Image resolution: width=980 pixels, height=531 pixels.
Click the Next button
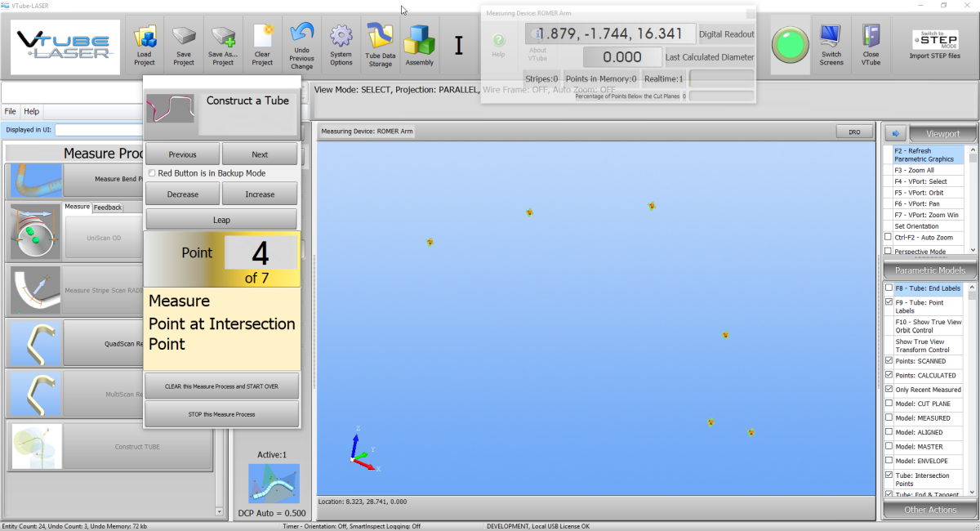coord(260,154)
